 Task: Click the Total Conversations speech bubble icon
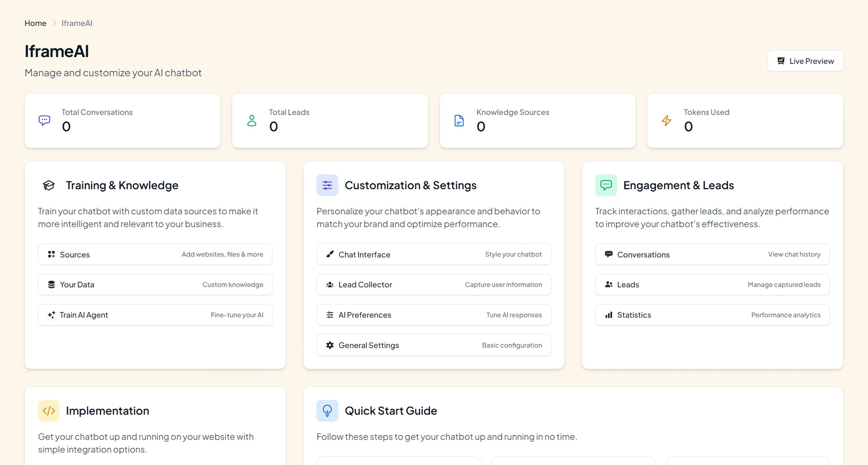click(x=44, y=120)
